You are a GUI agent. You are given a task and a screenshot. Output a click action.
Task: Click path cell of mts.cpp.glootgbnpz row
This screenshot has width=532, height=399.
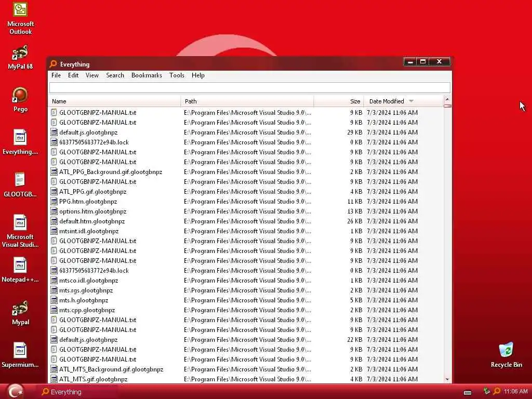point(247,310)
